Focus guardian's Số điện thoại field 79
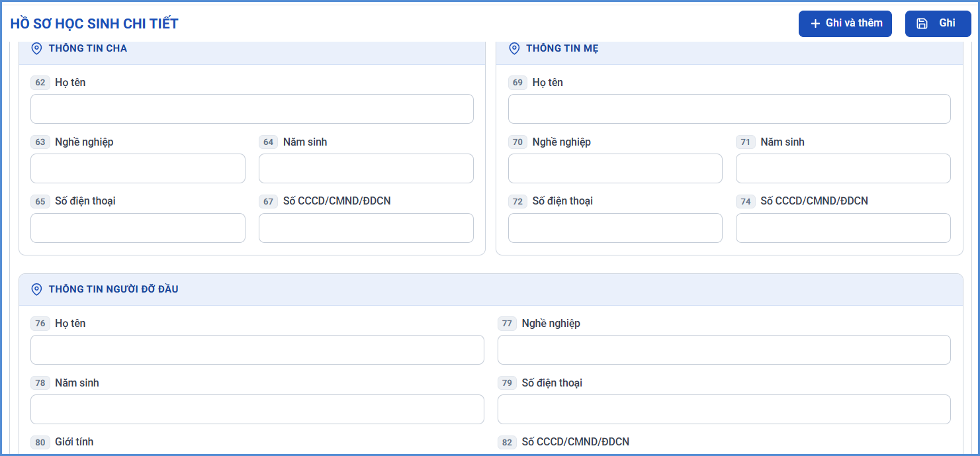This screenshot has height=456, width=980. point(724,409)
